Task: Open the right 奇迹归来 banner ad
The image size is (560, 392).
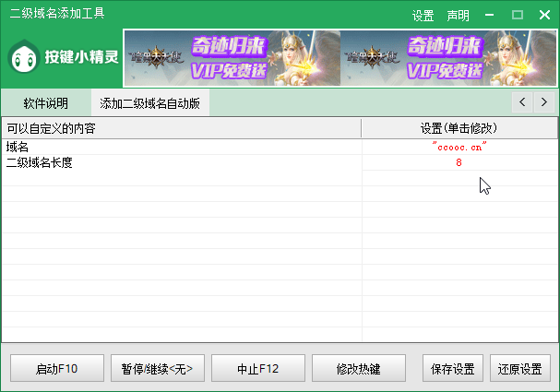Action: 448,57
